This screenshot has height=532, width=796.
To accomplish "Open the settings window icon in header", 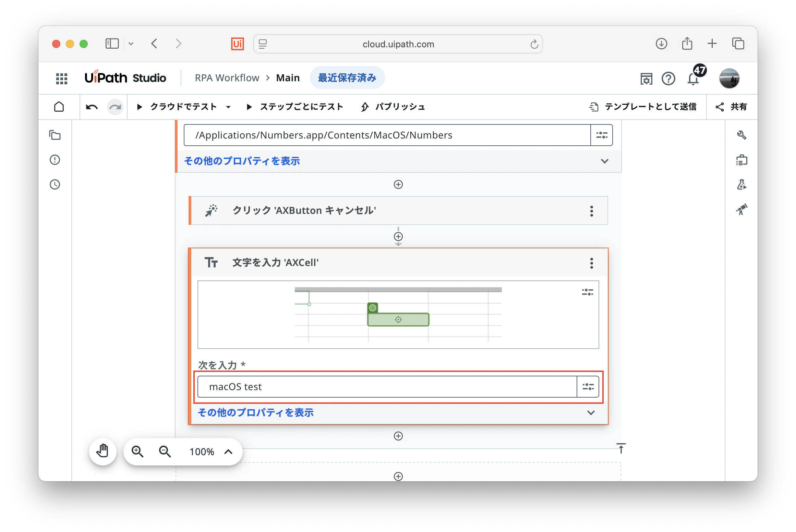I will (x=647, y=79).
